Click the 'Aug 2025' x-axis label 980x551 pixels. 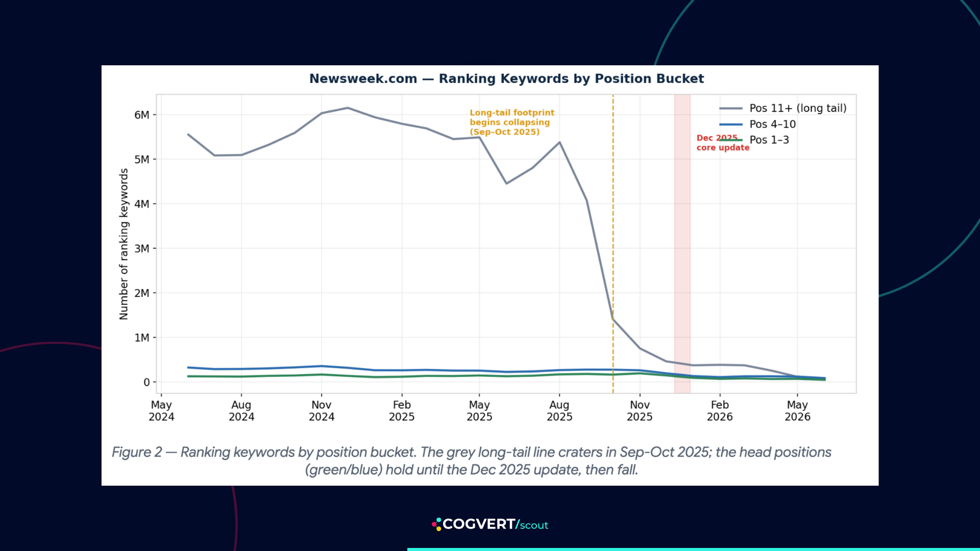tap(559, 411)
